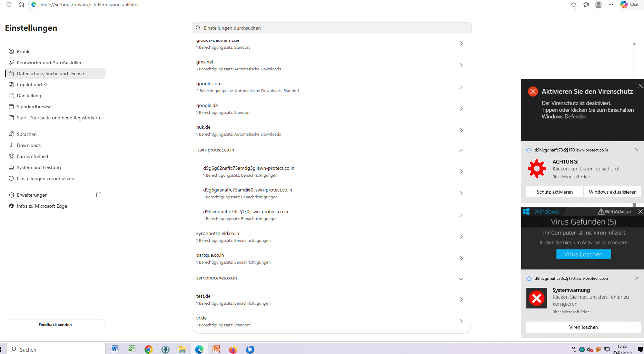Click the taskbar Suchen search box
The image size is (644, 354).
coord(56,350)
